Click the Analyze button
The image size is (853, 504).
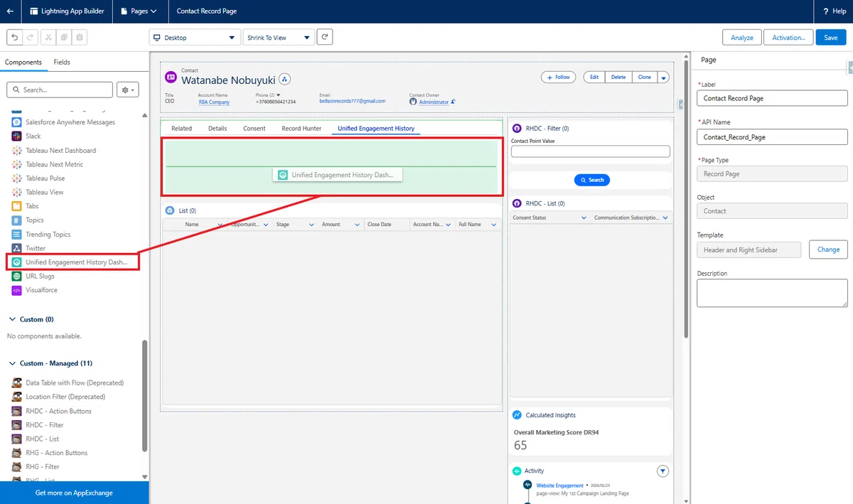pyautogui.click(x=742, y=38)
